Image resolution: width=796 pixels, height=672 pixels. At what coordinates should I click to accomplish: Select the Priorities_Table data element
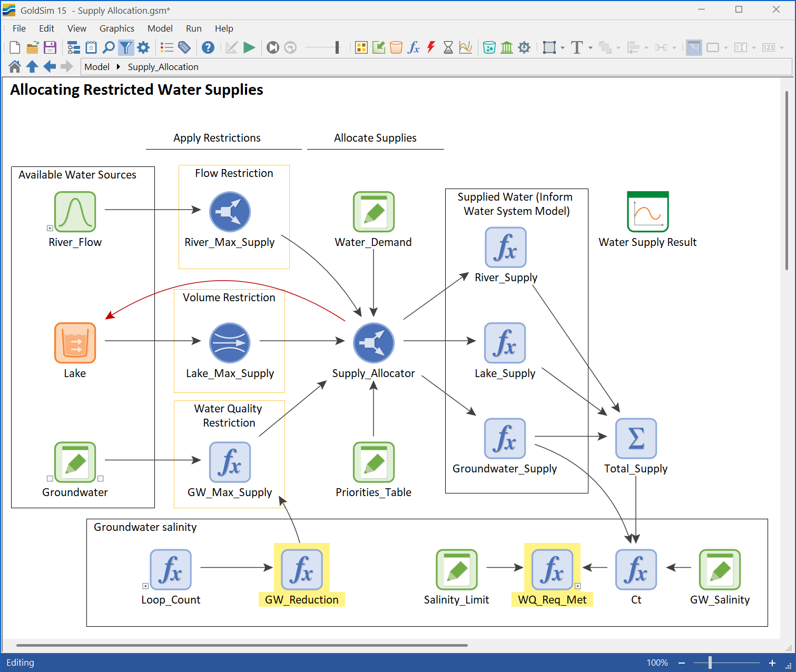374,462
